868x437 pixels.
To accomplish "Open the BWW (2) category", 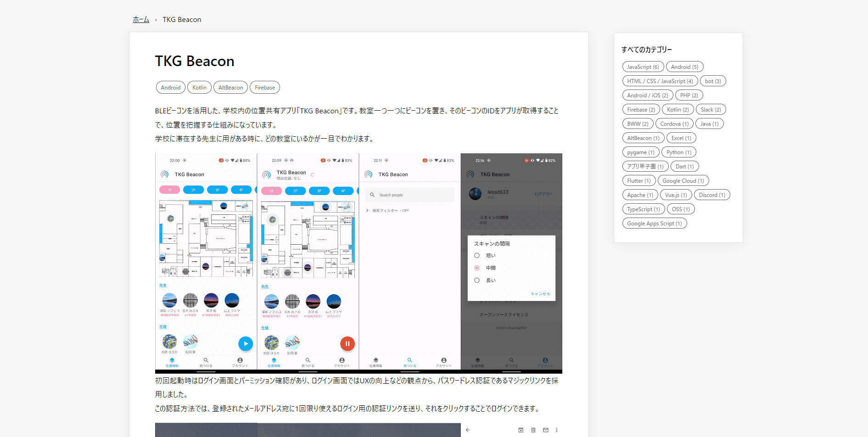I will pos(638,124).
